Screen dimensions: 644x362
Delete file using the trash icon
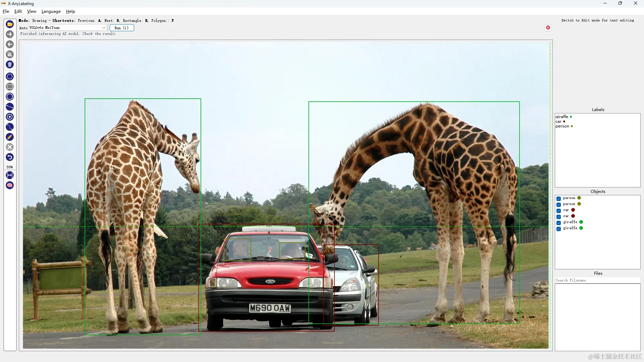tap(10, 64)
